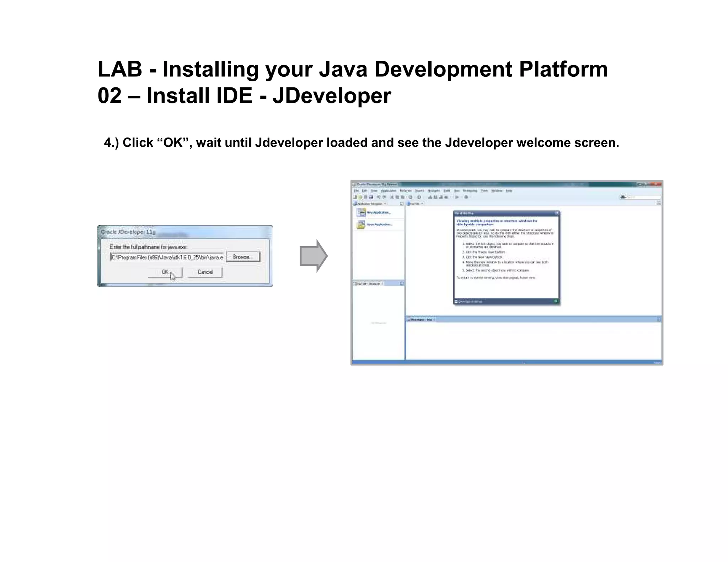Open the View menu in JDeveloper
Viewport: 728px width, 562px height.
[374, 191]
